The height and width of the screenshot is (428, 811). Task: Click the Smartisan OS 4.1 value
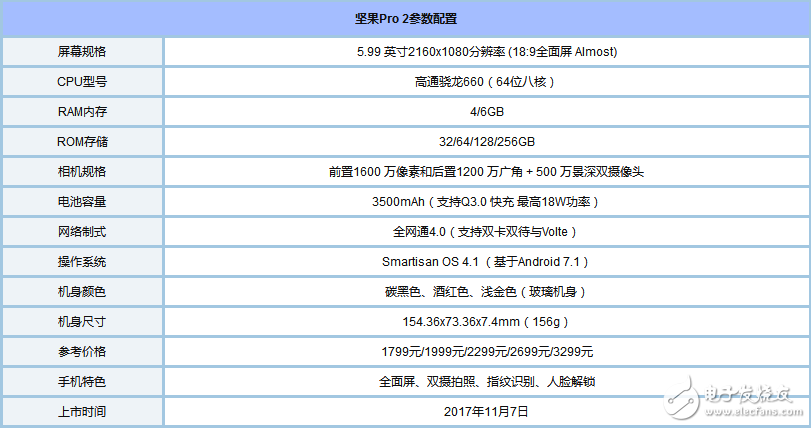coord(485,261)
